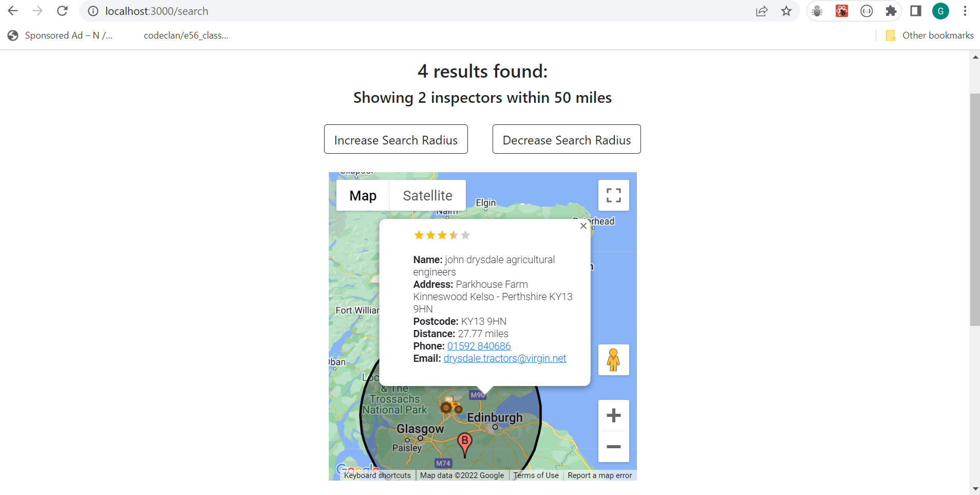Select the Pegman street view icon
Screen dimensions: 980x495
click(x=614, y=359)
